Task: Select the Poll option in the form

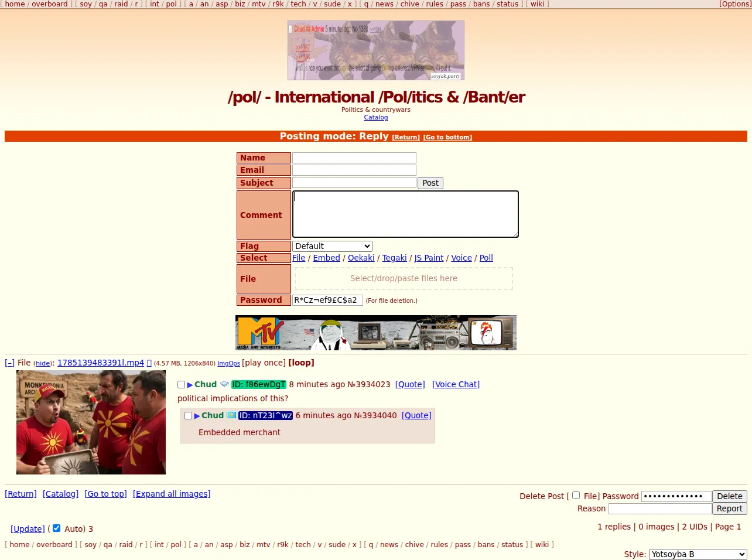Action: (487, 258)
